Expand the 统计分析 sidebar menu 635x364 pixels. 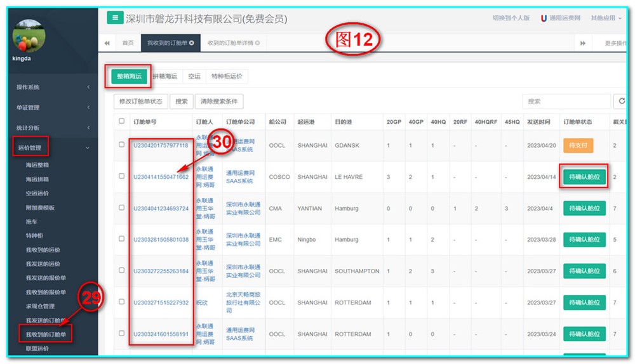(53, 127)
